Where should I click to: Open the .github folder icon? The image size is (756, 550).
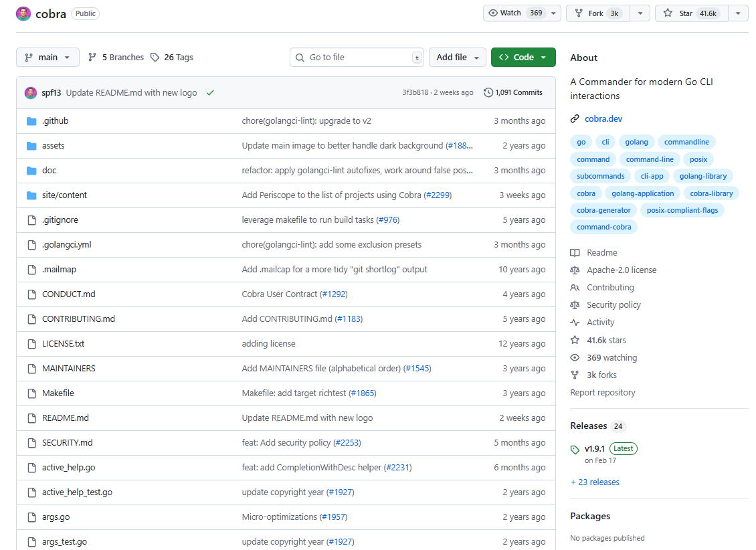pyautogui.click(x=32, y=121)
